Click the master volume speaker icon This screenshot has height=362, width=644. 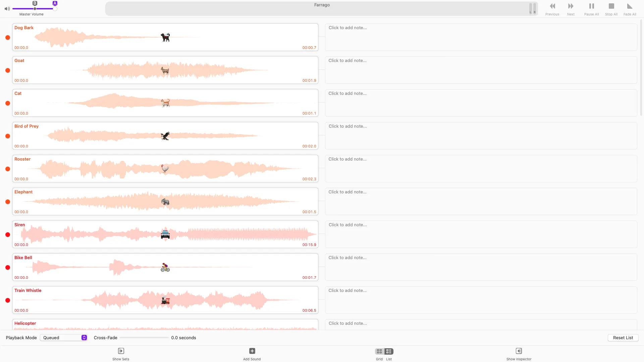coord(7,9)
